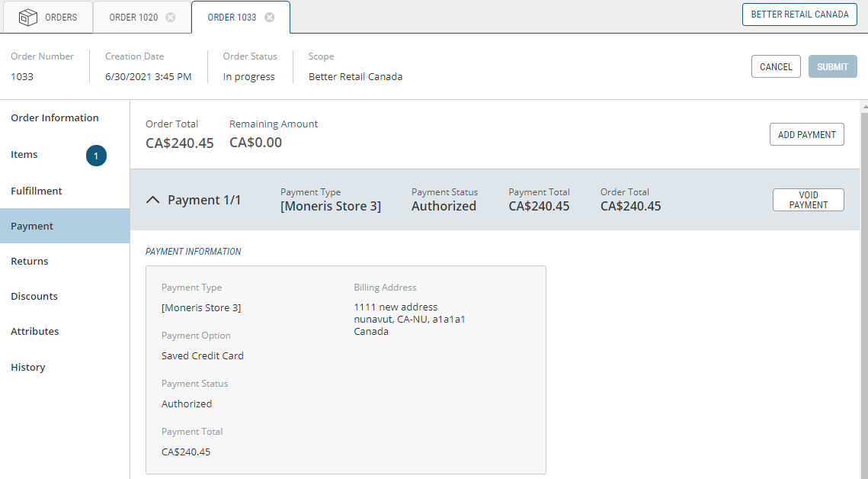Collapse the Payment 1/1 section
Viewport: 868px width, 479px height.
click(152, 200)
